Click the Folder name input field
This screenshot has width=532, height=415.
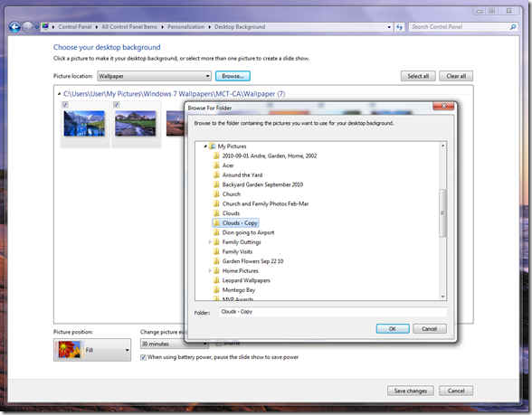point(333,312)
